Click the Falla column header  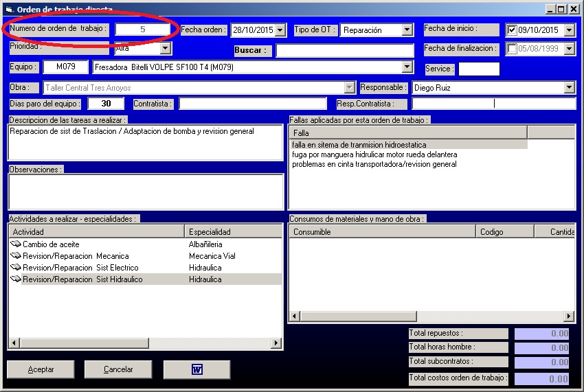tap(408, 133)
